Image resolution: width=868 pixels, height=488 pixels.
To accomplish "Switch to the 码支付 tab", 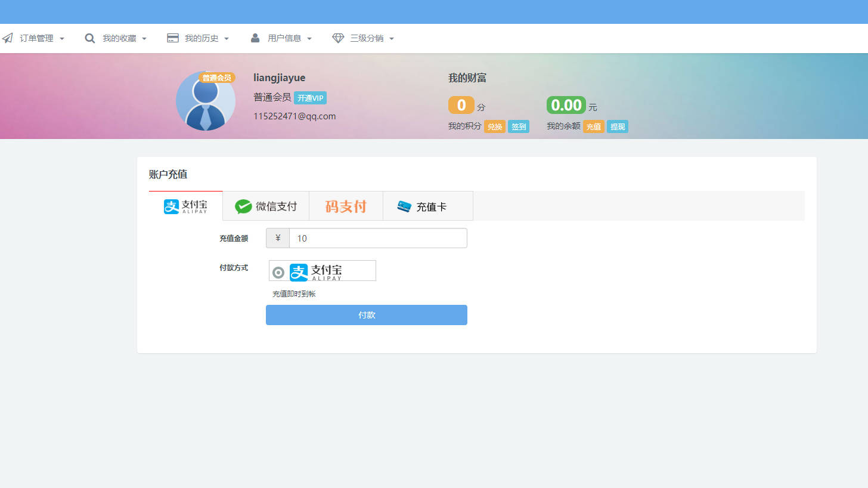I will [x=346, y=206].
